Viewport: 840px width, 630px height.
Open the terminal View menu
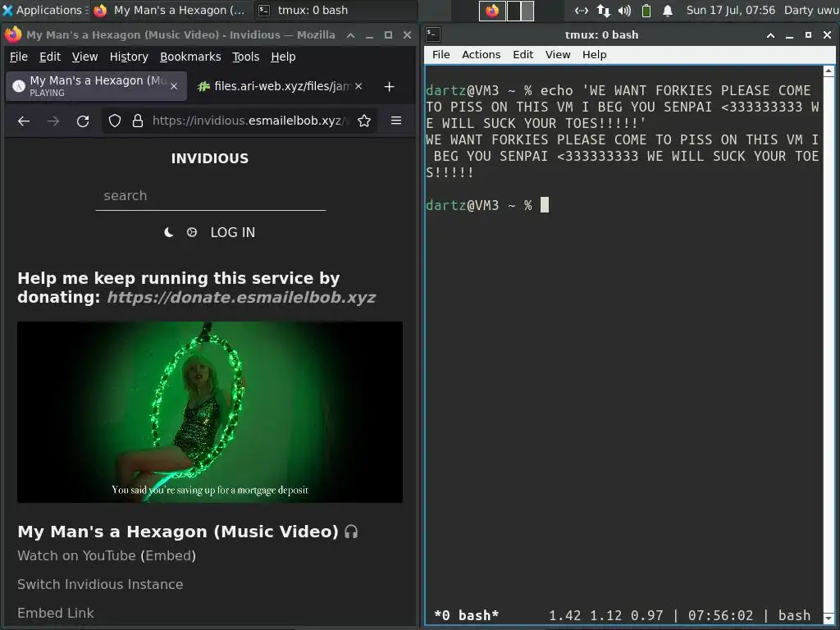pos(558,55)
